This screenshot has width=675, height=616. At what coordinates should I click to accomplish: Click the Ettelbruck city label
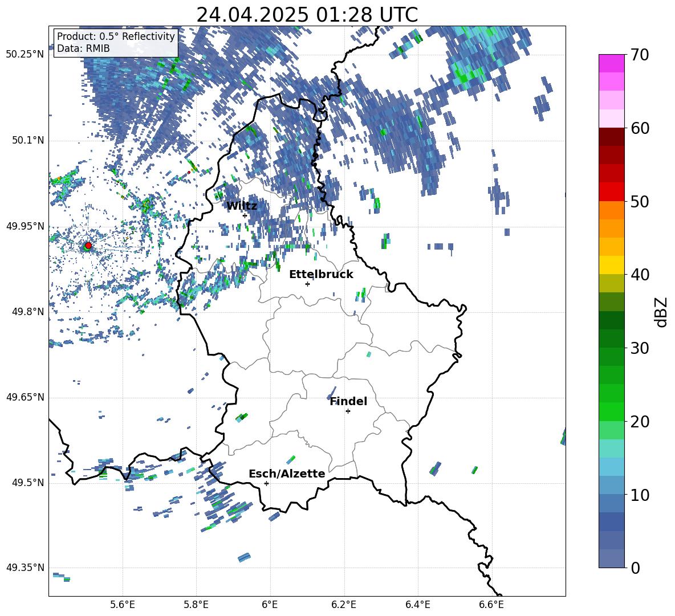tap(321, 275)
